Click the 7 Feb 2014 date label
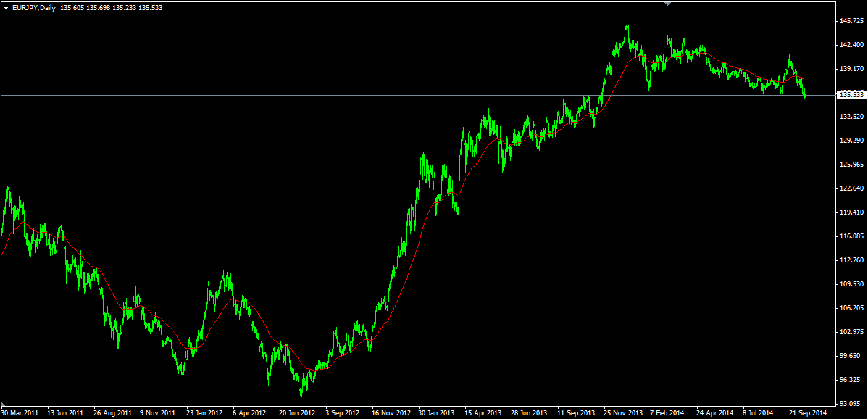This screenshot has height=419, width=868. click(x=667, y=413)
